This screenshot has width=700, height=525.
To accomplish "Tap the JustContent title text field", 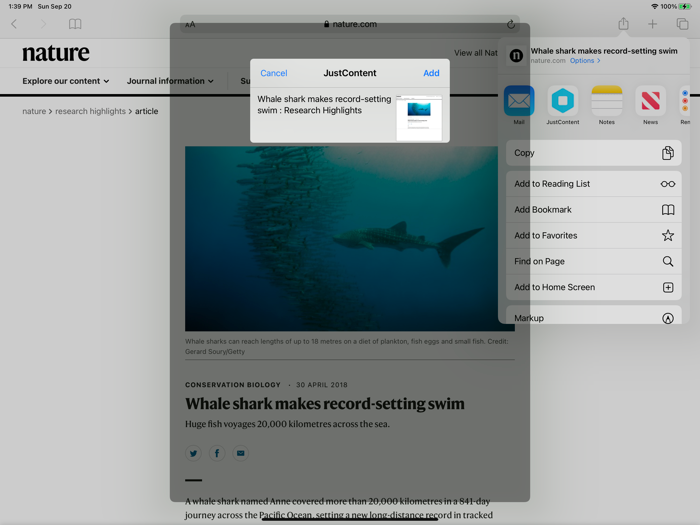I will (x=324, y=105).
